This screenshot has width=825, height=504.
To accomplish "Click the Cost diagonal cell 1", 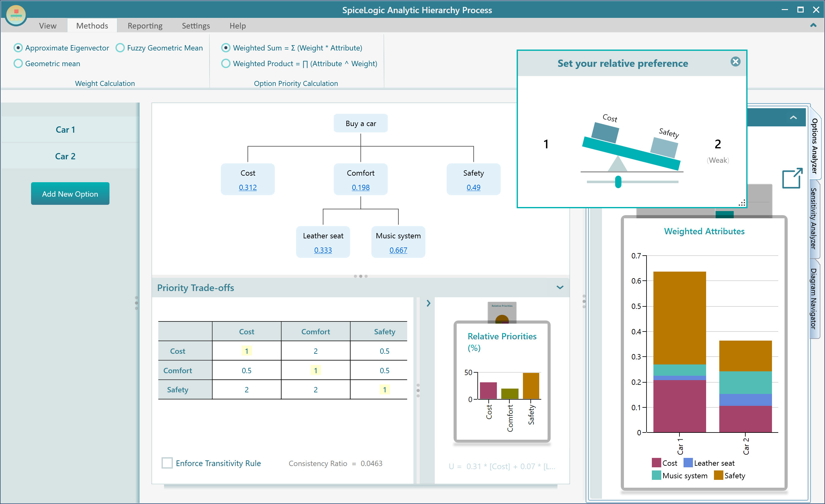I will (247, 351).
